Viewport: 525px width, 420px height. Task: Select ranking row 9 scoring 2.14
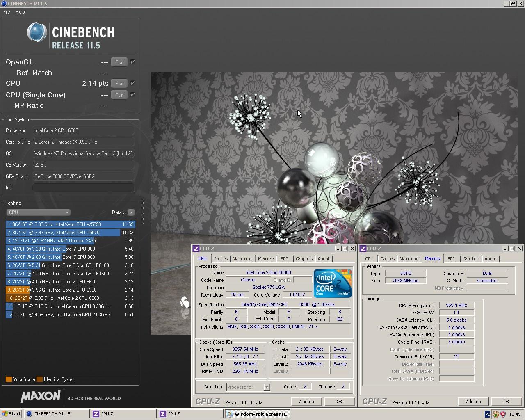[x=70, y=290]
